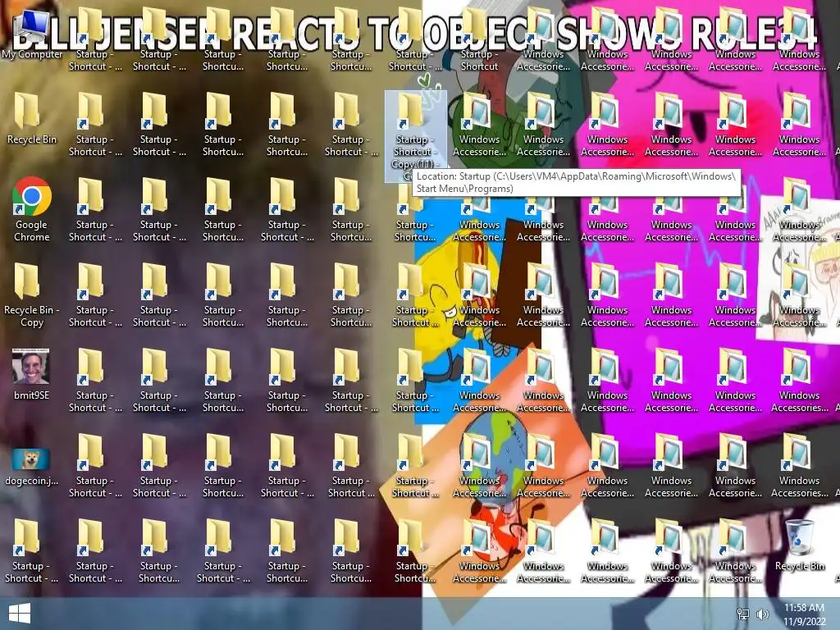Select the Windows Accessories shortcut right of the highlighted folder
The image size is (840, 630).
tap(479, 125)
